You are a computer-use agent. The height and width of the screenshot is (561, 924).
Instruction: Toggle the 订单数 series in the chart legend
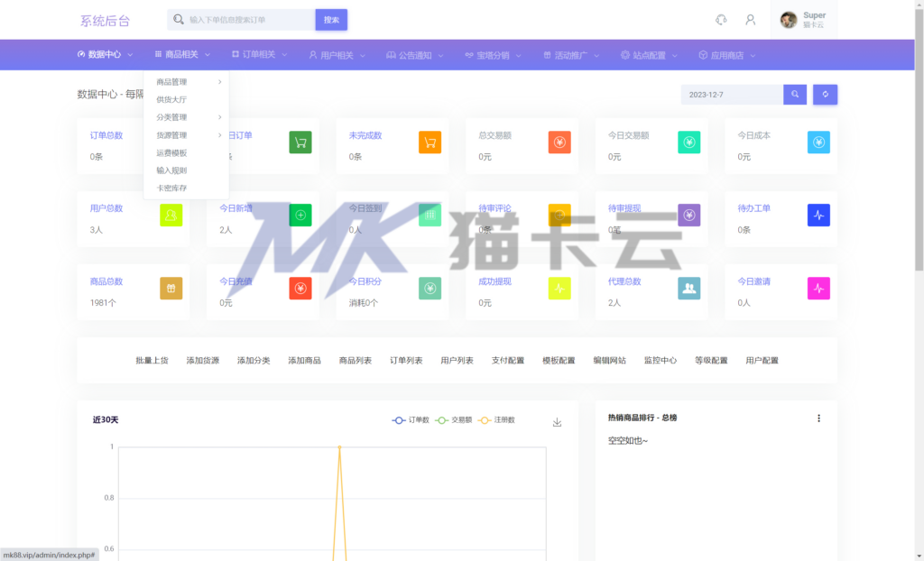pyautogui.click(x=411, y=420)
